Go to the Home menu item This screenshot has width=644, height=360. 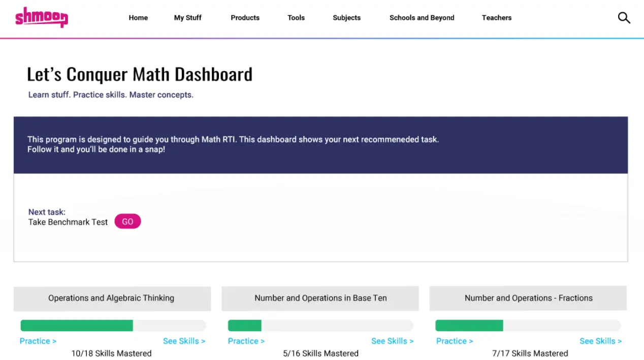click(138, 18)
